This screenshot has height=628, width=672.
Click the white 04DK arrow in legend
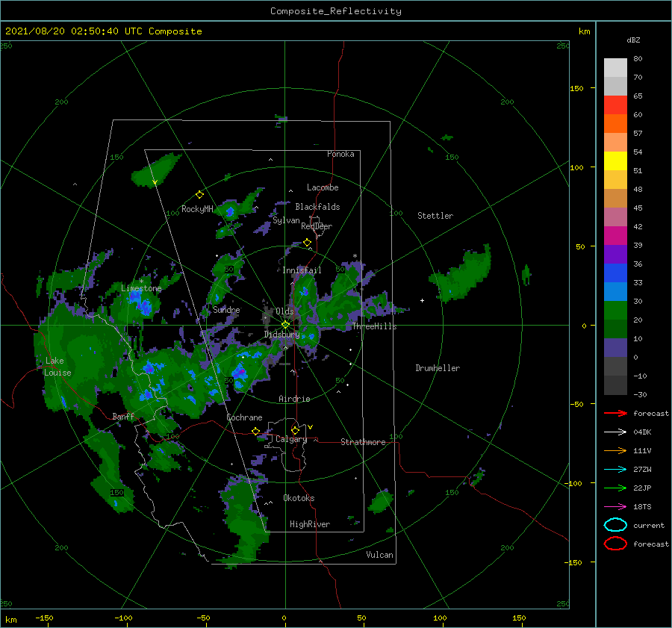(615, 432)
